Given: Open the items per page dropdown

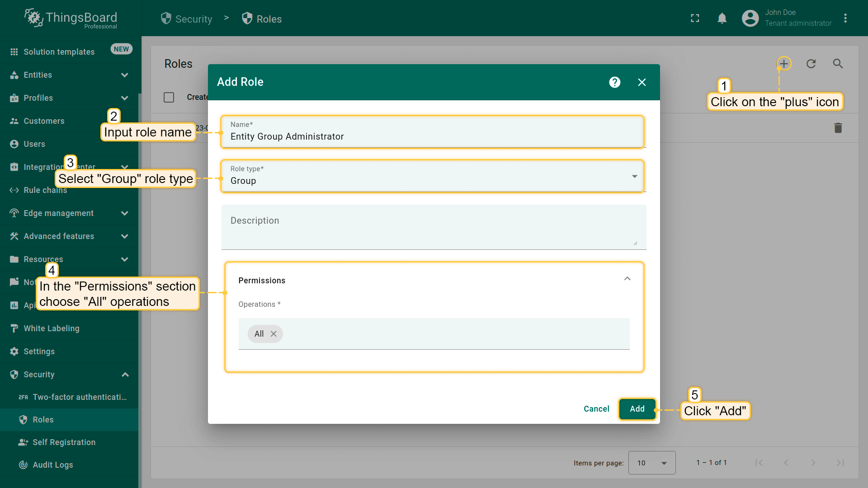Looking at the screenshot, I should pos(651,463).
